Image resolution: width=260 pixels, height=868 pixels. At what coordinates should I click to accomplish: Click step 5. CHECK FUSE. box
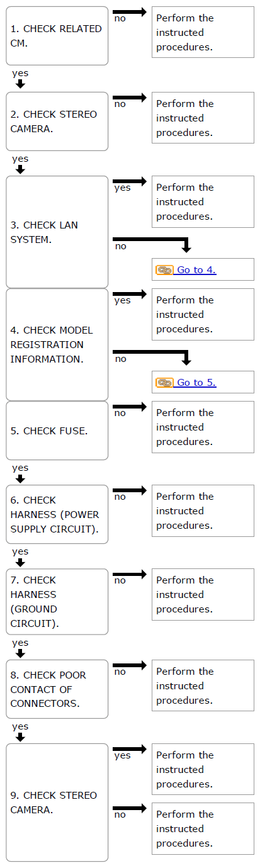(x=57, y=431)
